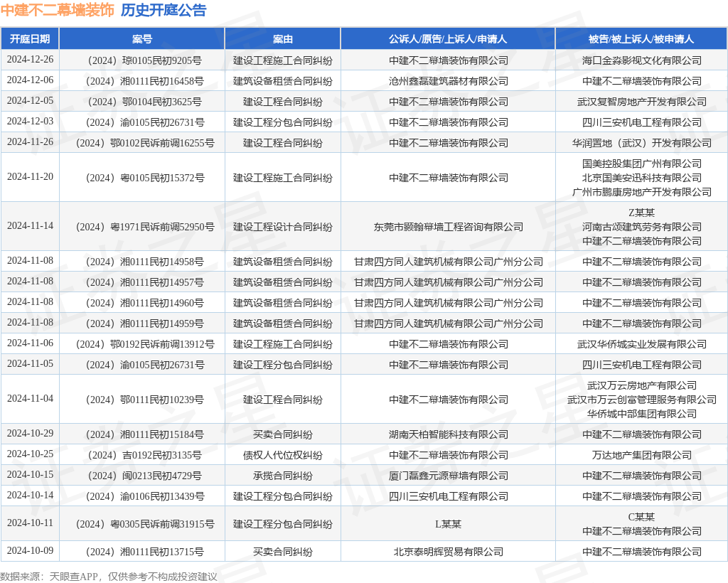This screenshot has width=728, height=583.
Task: Click the date 2024-11-06
Action: pos(30,343)
